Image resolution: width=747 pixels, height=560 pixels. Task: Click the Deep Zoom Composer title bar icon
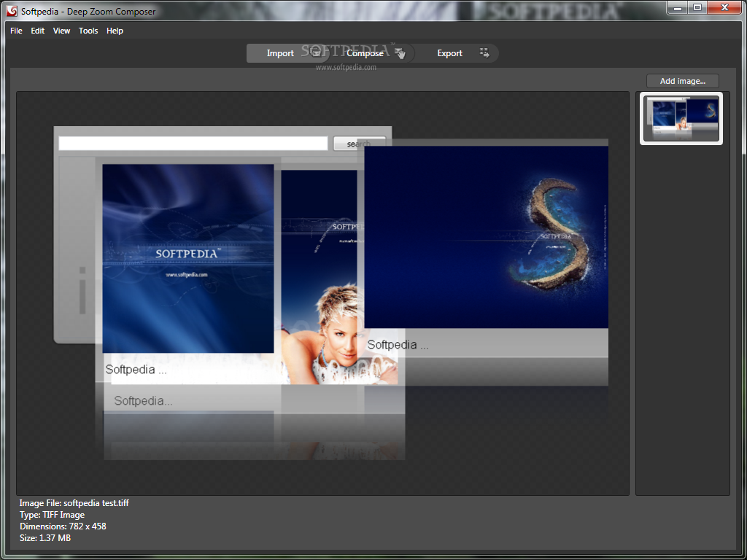[12, 10]
